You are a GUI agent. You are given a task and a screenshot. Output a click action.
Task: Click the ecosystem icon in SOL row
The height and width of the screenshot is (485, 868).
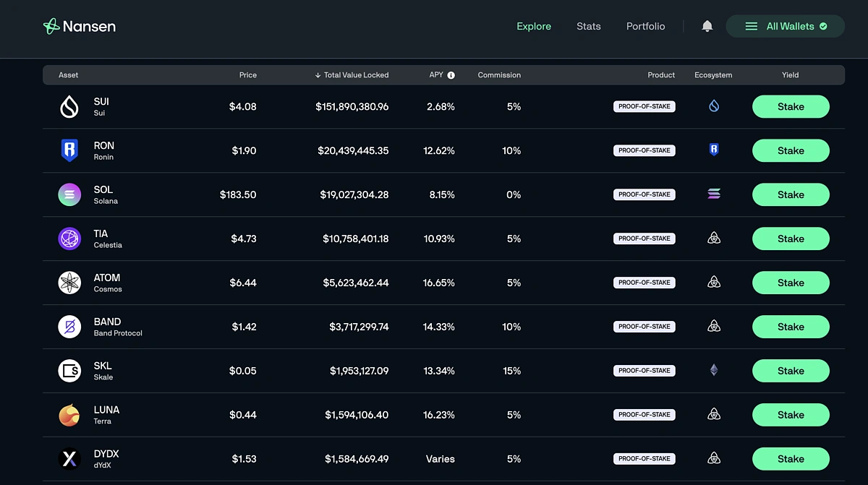(714, 194)
